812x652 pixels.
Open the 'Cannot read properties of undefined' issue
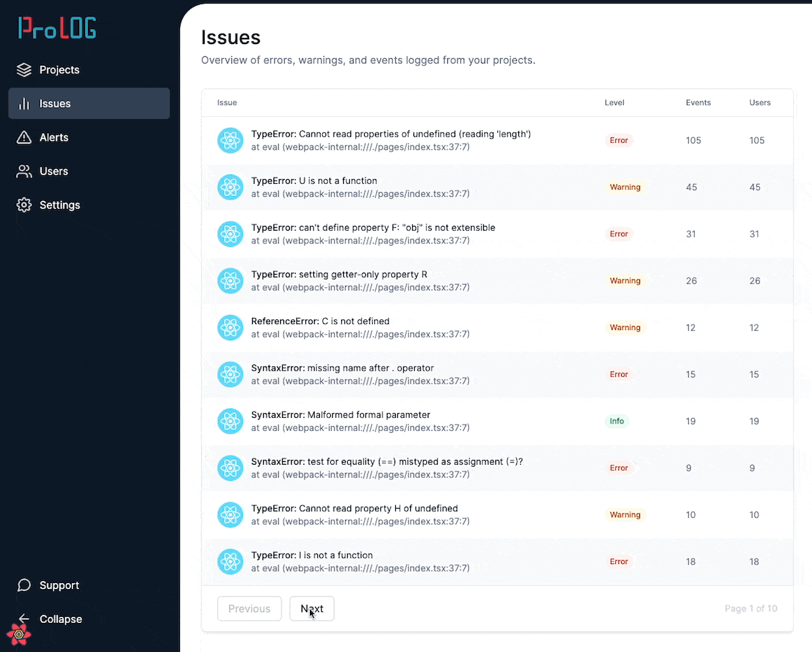click(390, 134)
